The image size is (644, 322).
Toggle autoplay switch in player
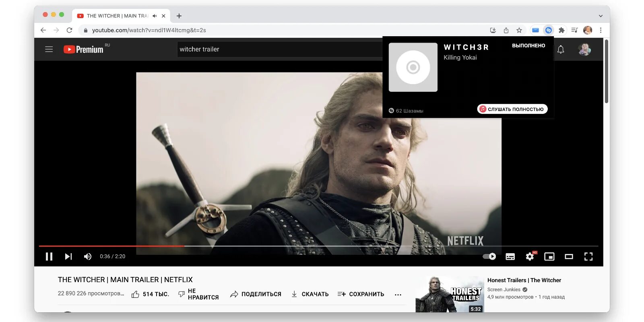489,256
